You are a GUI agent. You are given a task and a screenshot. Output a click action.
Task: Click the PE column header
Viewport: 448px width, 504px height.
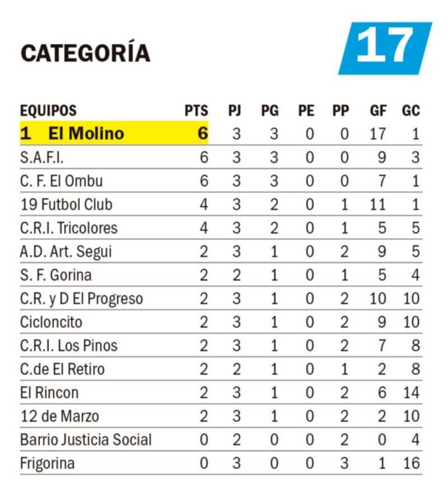[x=306, y=110]
